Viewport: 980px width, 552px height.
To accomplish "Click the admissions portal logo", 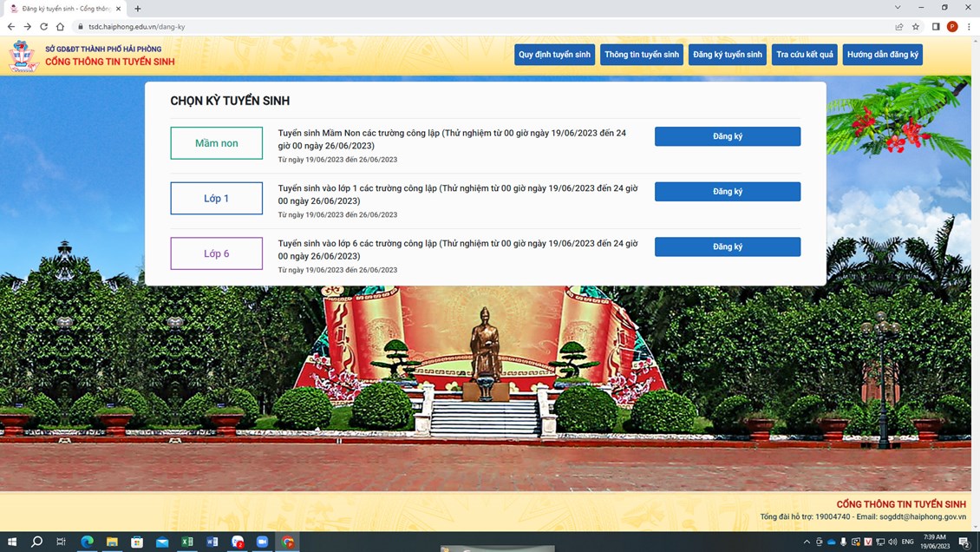I will tap(23, 56).
